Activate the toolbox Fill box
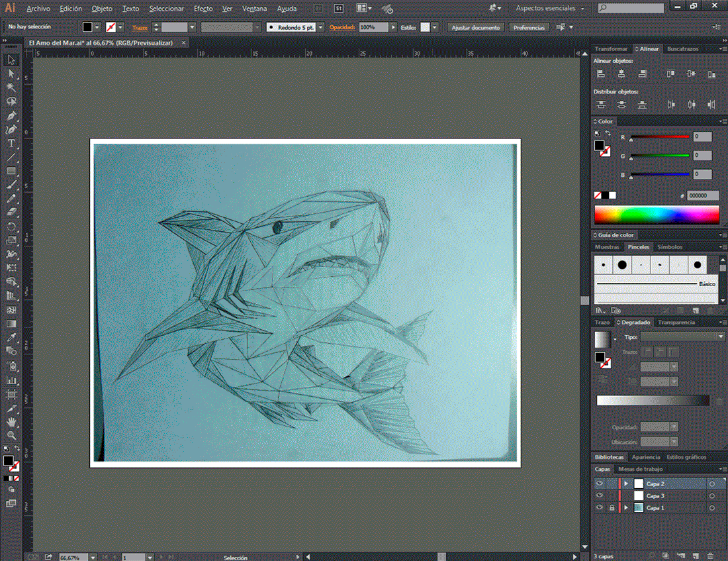Image resolution: width=728 pixels, height=561 pixels. click(x=9, y=460)
